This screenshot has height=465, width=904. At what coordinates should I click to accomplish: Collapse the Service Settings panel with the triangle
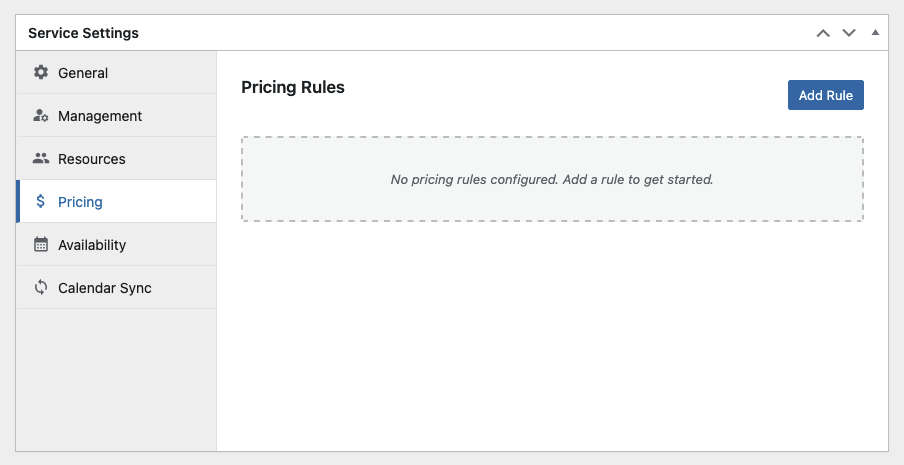click(875, 33)
